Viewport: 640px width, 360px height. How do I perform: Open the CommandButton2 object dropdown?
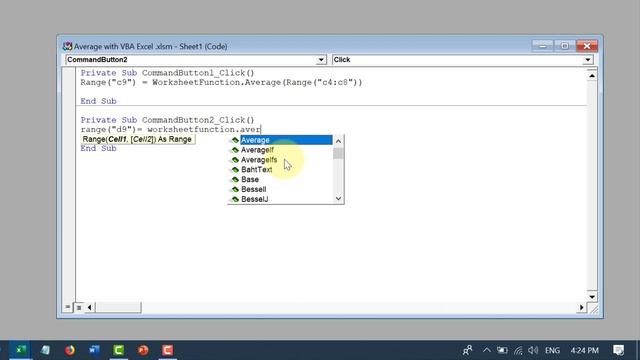coord(321,60)
